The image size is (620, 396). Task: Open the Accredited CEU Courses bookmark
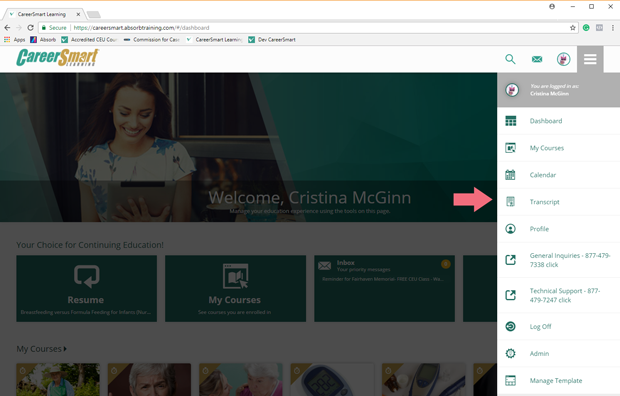tap(89, 40)
